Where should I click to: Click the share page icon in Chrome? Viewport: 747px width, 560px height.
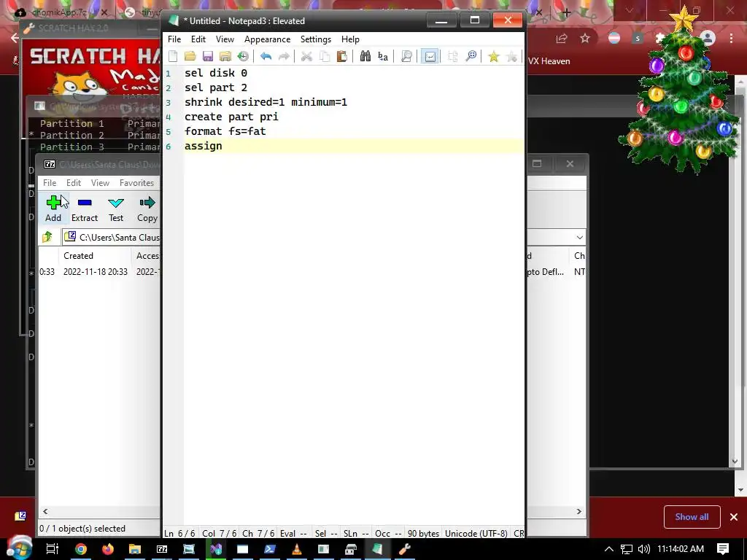(x=562, y=39)
